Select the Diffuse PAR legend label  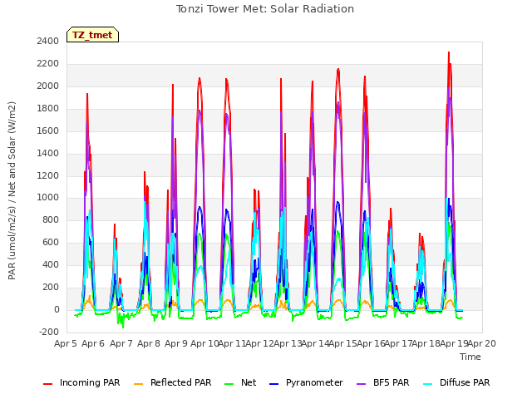pos(465,382)
